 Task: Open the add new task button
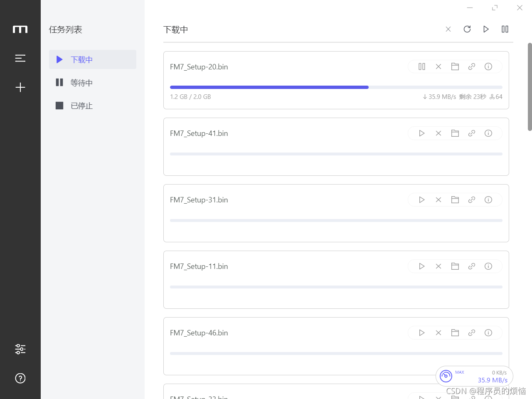[20, 87]
